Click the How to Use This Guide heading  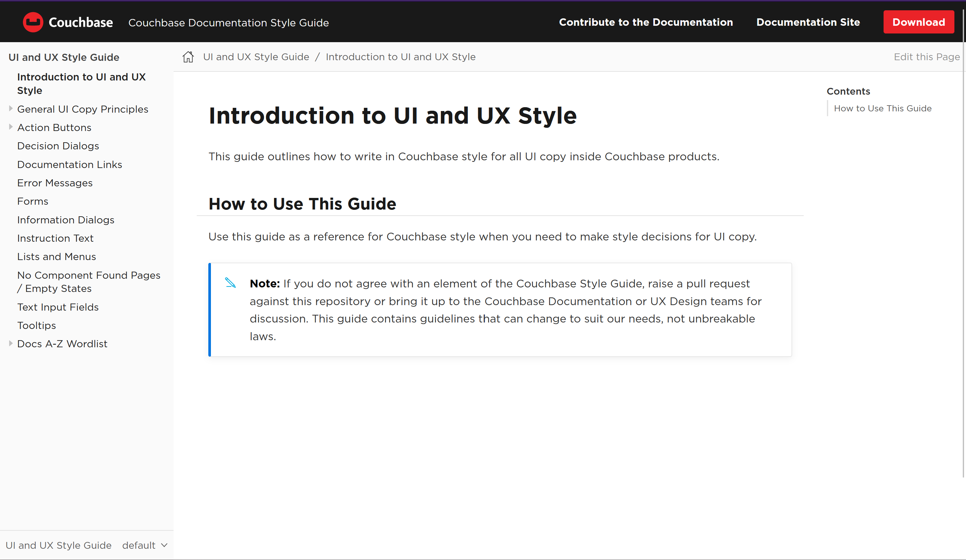point(302,204)
